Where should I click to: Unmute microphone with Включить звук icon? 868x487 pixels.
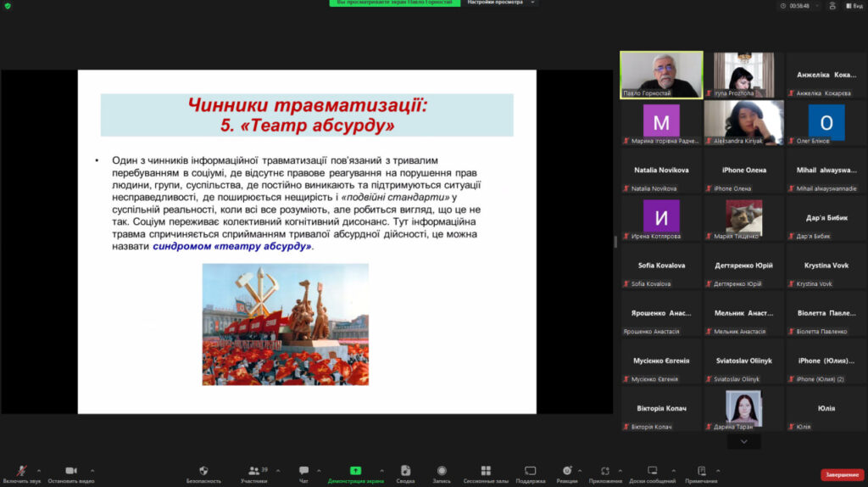tap(21, 471)
